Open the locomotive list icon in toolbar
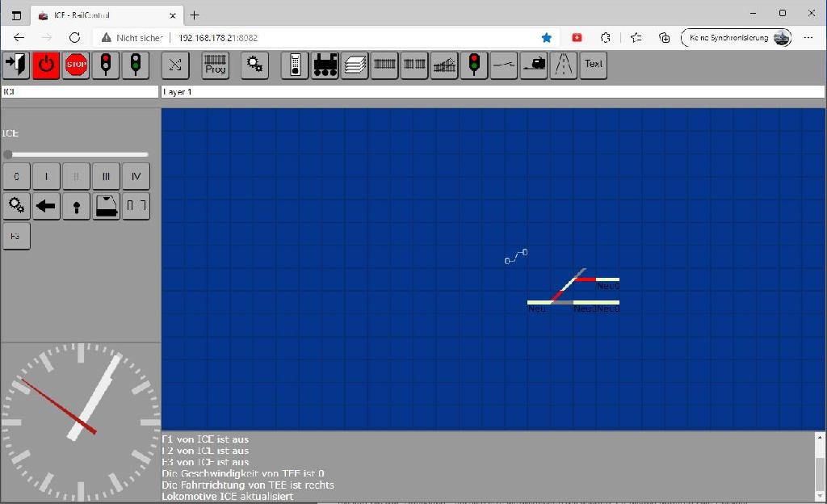Image resolution: width=827 pixels, height=504 pixels. pos(325,65)
